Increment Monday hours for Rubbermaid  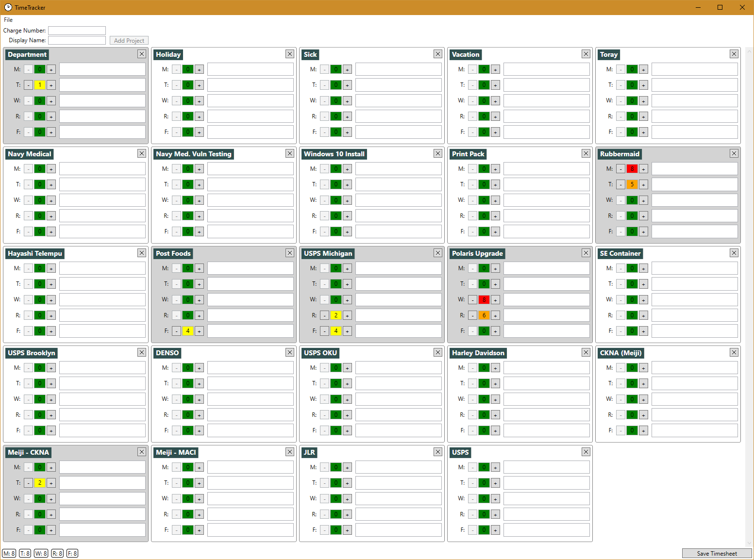[x=644, y=168]
